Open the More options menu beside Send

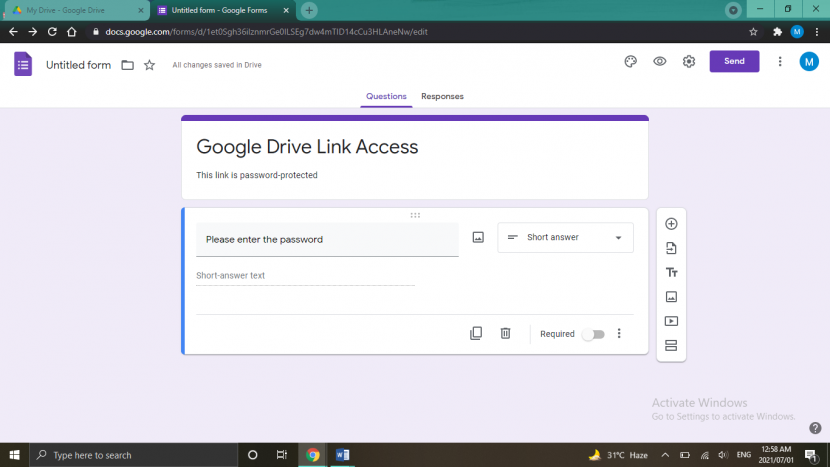780,61
